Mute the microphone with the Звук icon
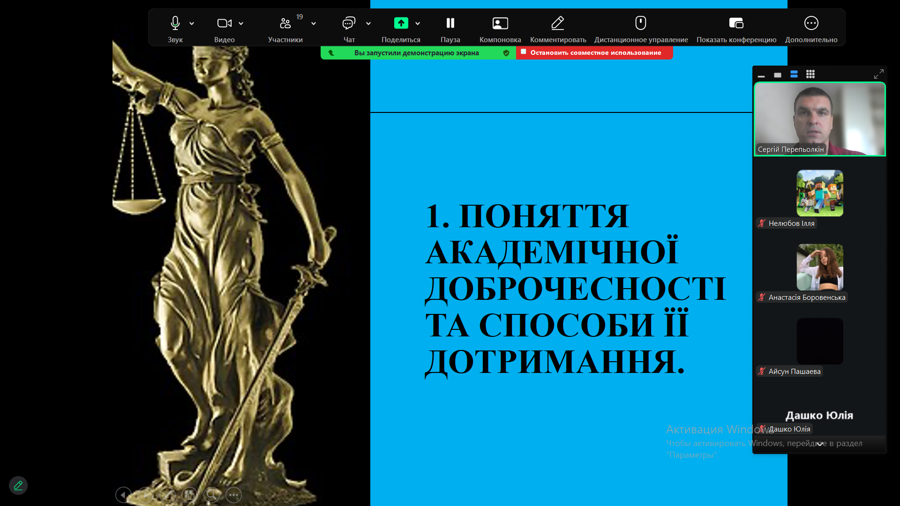Viewport: 900px width, 506px height. tap(175, 23)
